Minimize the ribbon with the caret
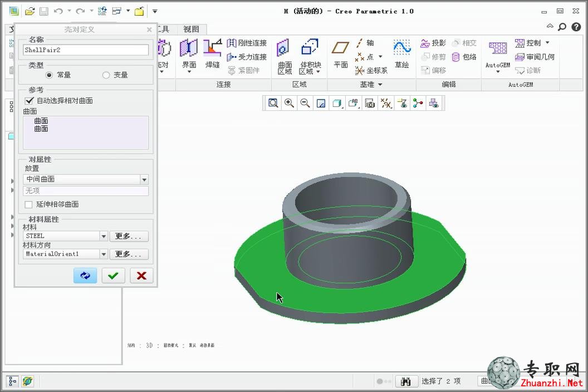The width and height of the screenshot is (588, 392). tap(550, 26)
